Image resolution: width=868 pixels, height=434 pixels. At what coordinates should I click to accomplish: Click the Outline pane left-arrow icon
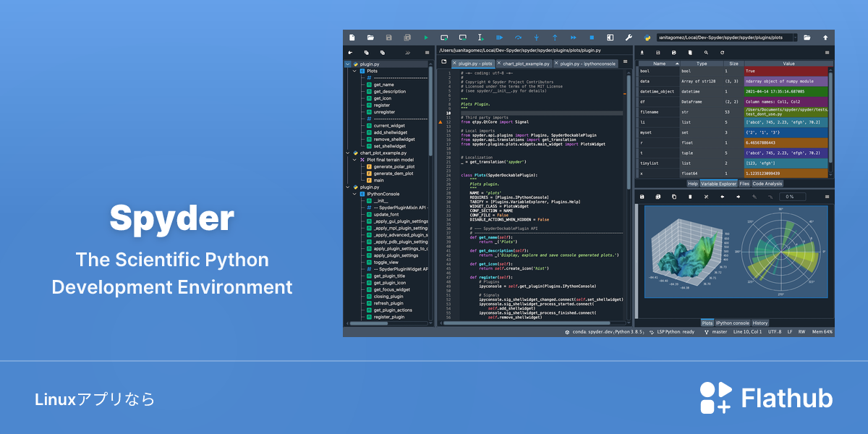point(350,53)
